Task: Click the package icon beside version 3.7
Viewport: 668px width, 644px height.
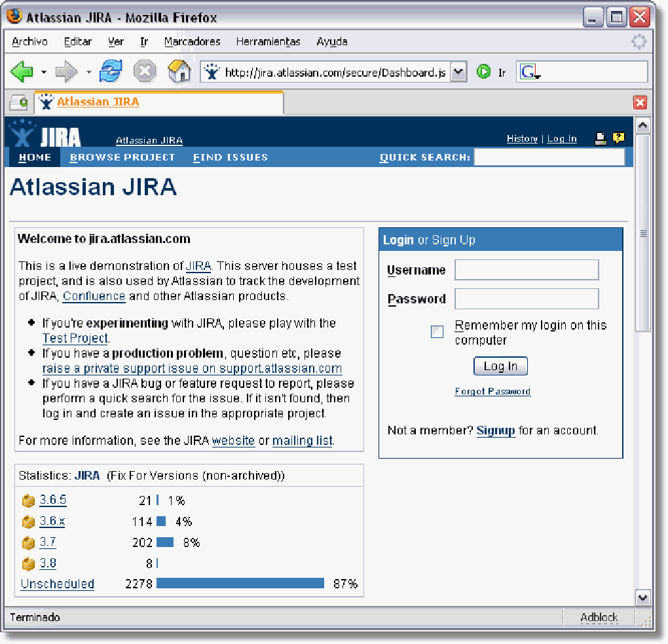Action: 28,543
